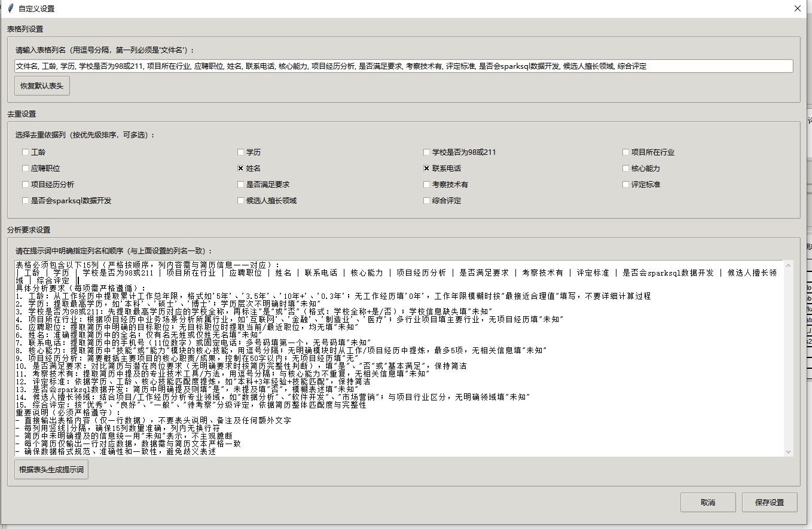Enable the 项目经历分析 checkbox
This screenshot has width=812, height=529.
pyautogui.click(x=25, y=185)
